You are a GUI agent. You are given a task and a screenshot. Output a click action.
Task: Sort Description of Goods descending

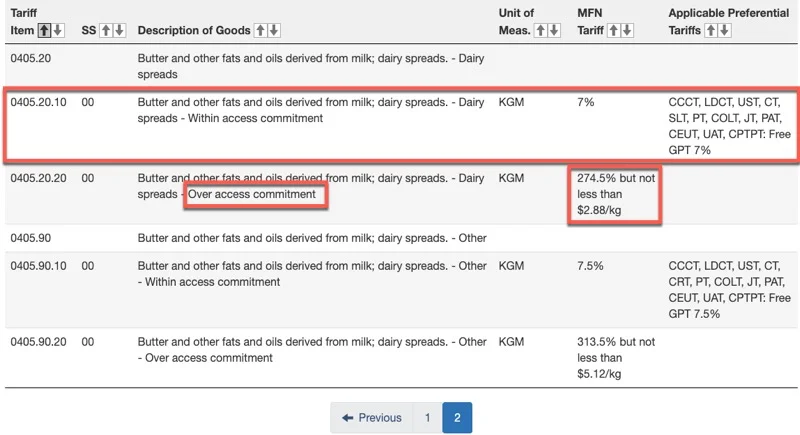tap(274, 30)
